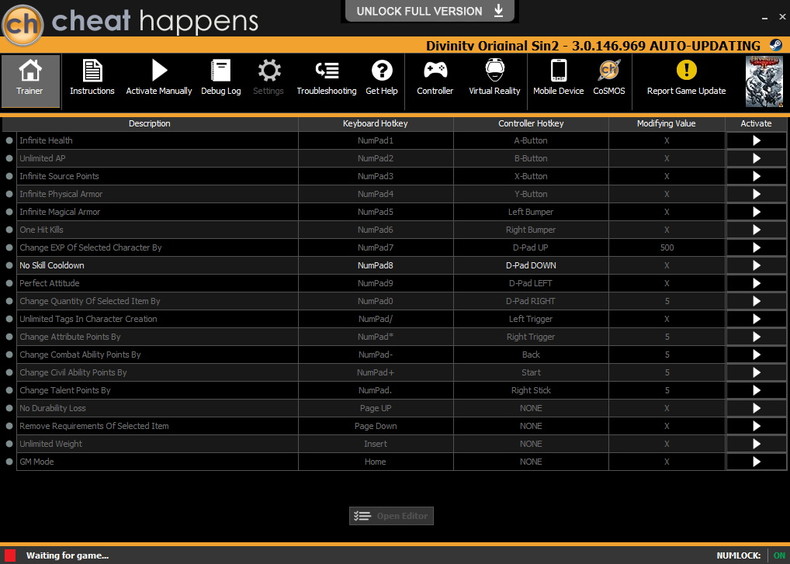Click Right Stick controller hotkey cell
This screenshot has height=564, width=790.
click(531, 390)
